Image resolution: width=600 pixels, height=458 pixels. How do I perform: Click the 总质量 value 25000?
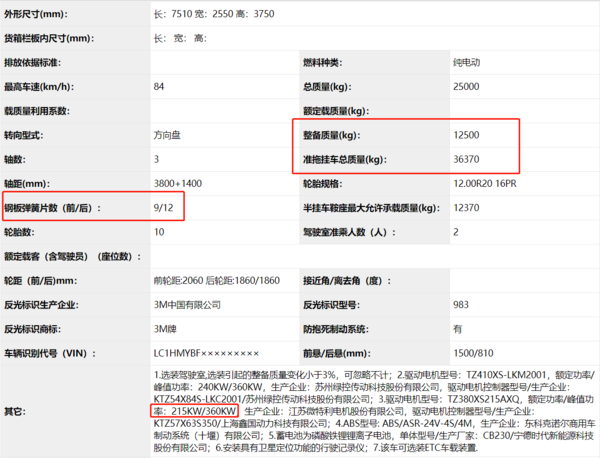click(465, 86)
